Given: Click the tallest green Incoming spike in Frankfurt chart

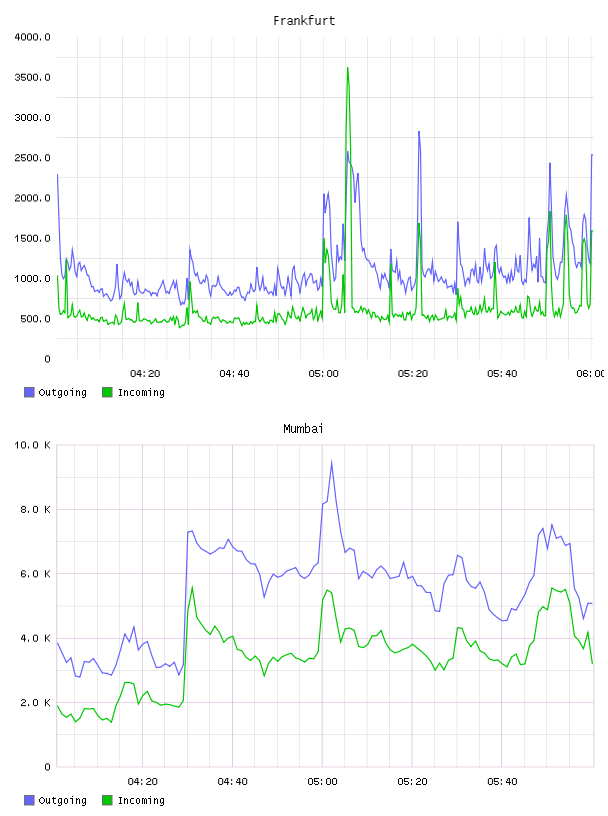Looking at the screenshot, I should point(348,70).
